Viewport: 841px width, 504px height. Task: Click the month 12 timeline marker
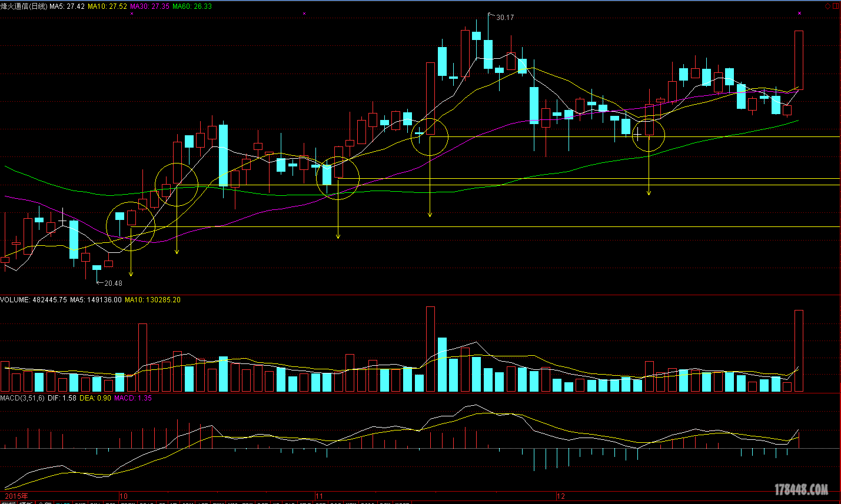[x=561, y=496]
